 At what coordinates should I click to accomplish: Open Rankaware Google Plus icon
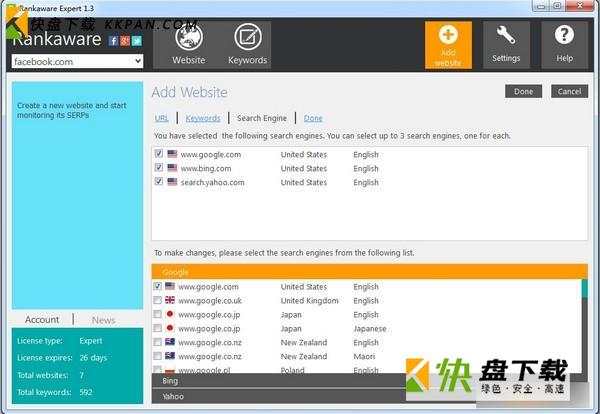(125, 41)
